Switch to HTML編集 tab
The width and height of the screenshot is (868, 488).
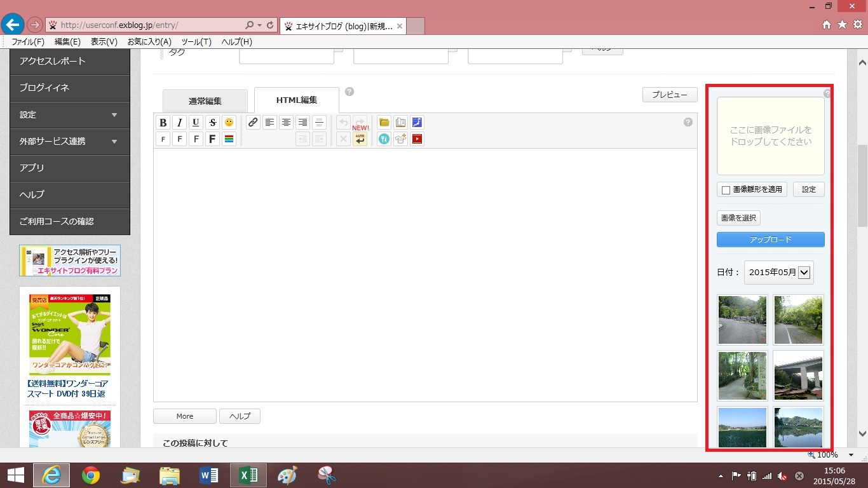297,100
